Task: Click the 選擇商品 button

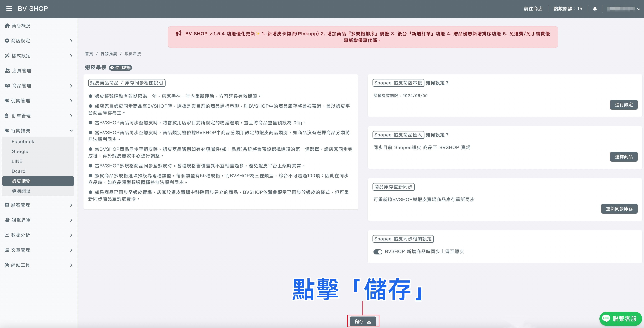Action: 624,157
